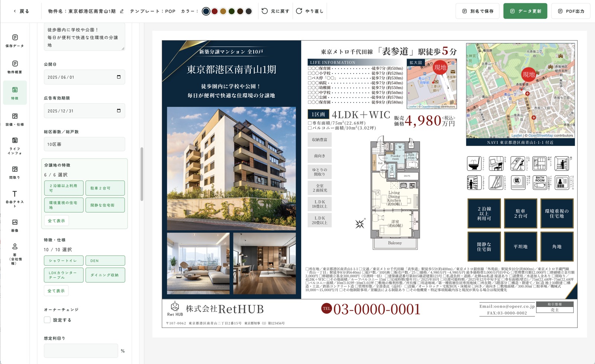
Task: Open the 設備・仕様 sidebar panel
Action: point(15,120)
